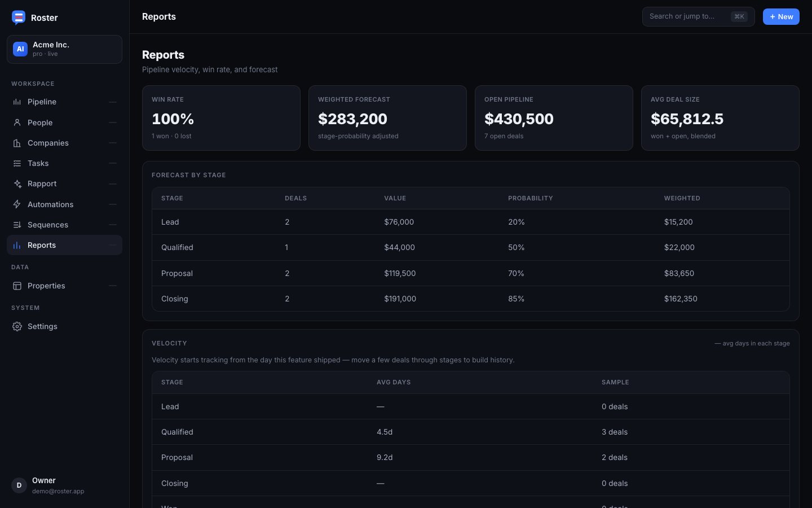
Task: Click the 9.2d Proposal average days
Action: click(x=385, y=457)
